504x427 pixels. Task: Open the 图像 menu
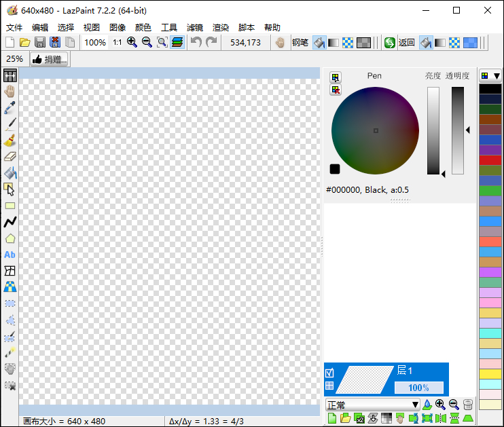118,27
